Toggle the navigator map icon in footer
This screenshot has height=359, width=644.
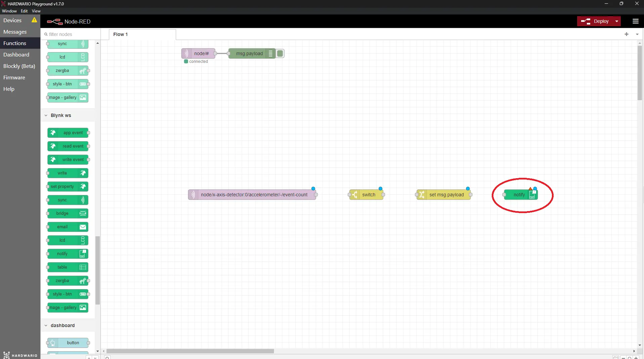point(615,358)
